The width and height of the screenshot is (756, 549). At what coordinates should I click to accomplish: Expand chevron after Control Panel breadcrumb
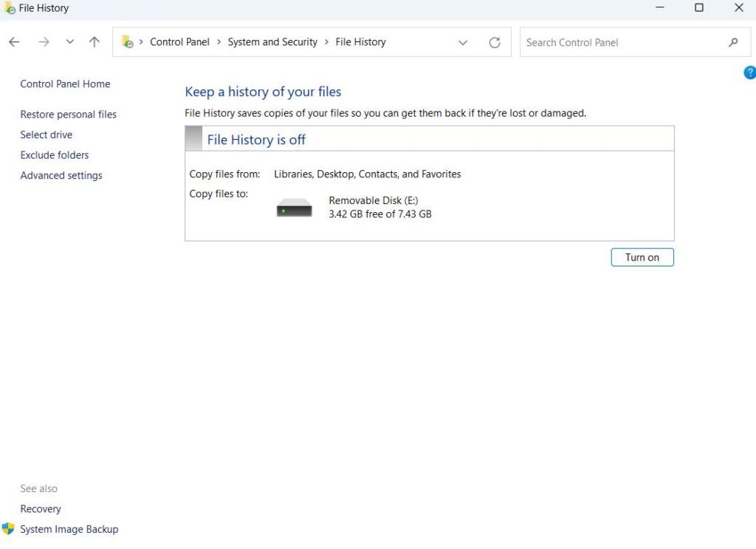[x=219, y=42]
